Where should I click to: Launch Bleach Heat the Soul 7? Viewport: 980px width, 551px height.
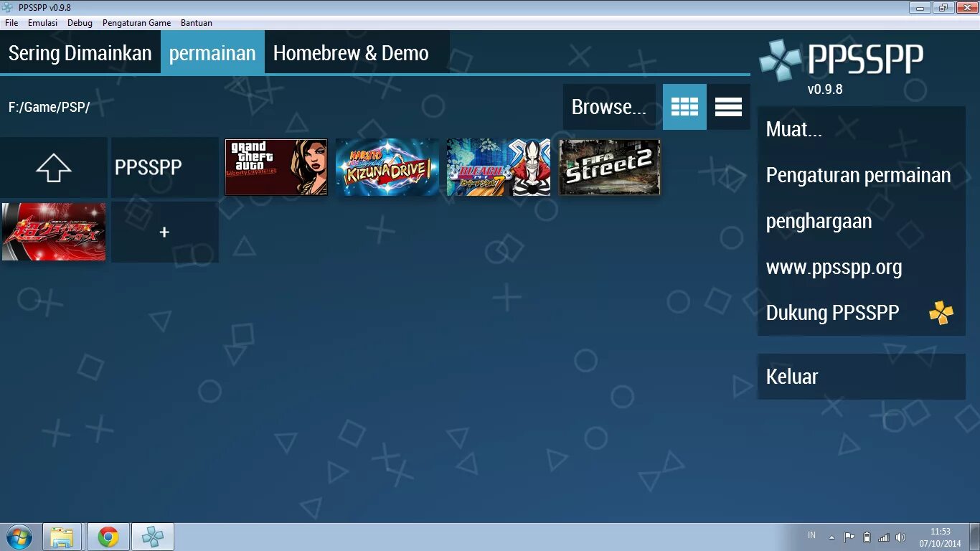tap(499, 167)
